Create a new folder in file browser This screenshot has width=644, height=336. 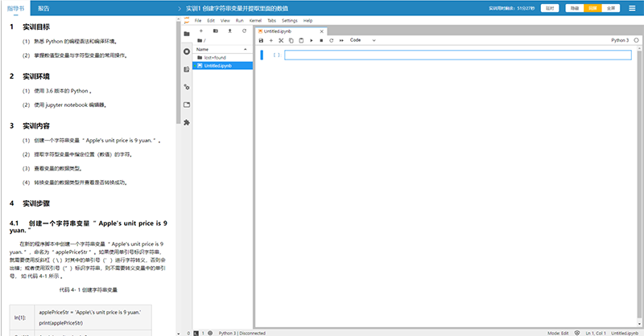(x=216, y=30)
